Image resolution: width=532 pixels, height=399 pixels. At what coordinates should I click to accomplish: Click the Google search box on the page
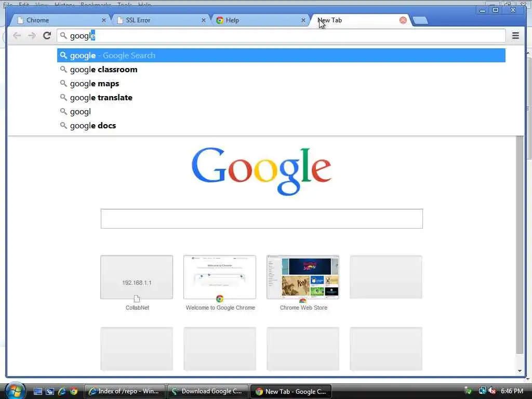[x=262, y=219]
